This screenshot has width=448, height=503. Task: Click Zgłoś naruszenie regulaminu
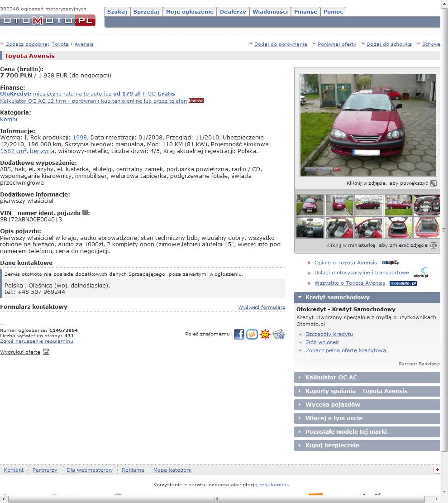coord(37,341)
